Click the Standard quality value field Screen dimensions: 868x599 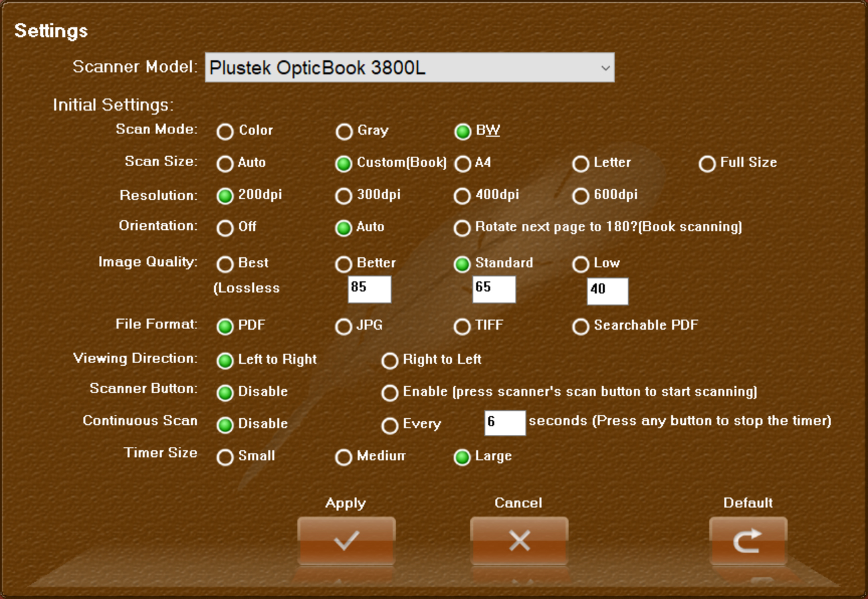click(494, 289)
